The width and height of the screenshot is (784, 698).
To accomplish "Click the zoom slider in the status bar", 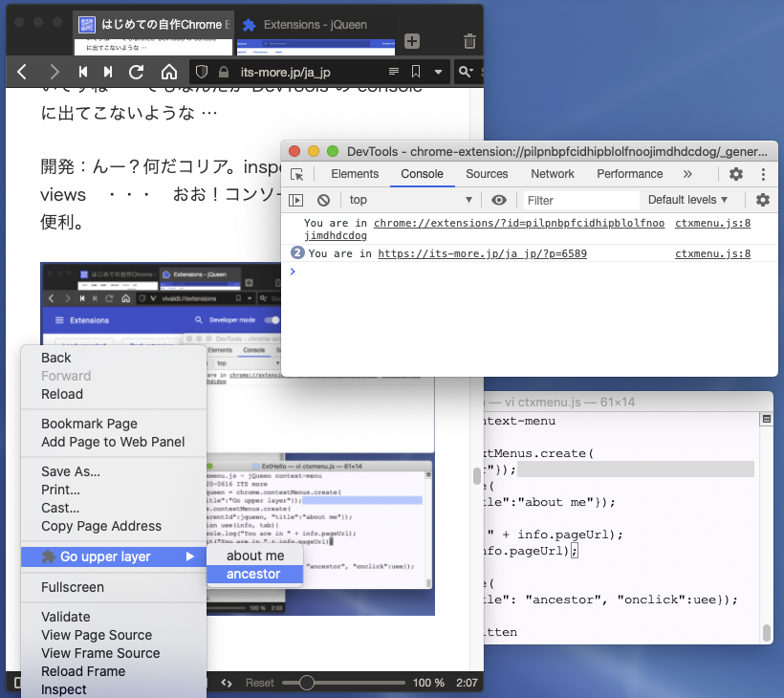I will (x=307, y=683).
